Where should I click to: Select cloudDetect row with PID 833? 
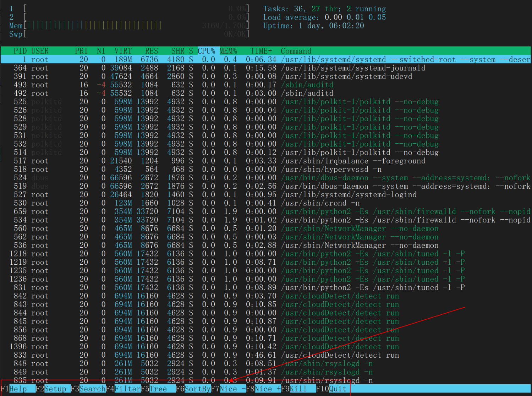click(266, 355)
